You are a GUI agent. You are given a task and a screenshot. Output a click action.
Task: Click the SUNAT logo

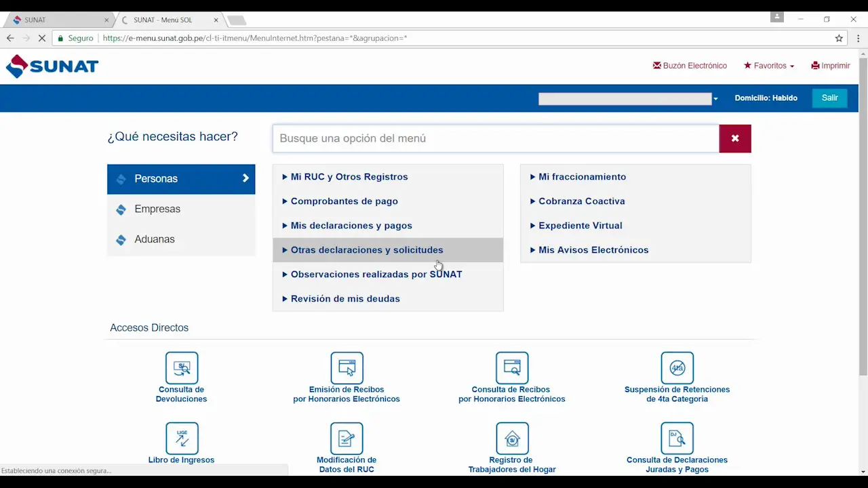pos(52,66)
